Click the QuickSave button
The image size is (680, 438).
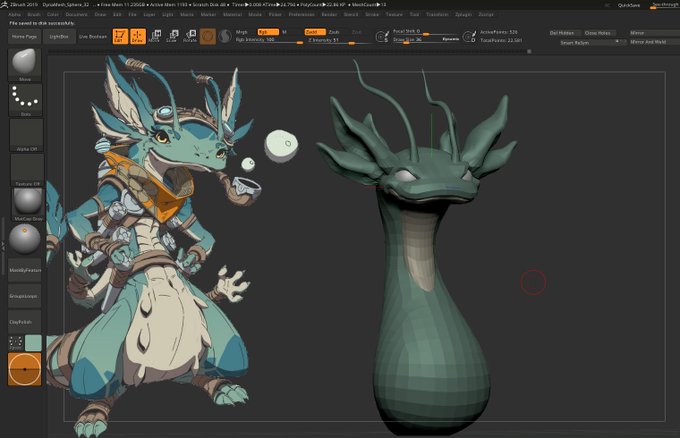coord(629,5)
